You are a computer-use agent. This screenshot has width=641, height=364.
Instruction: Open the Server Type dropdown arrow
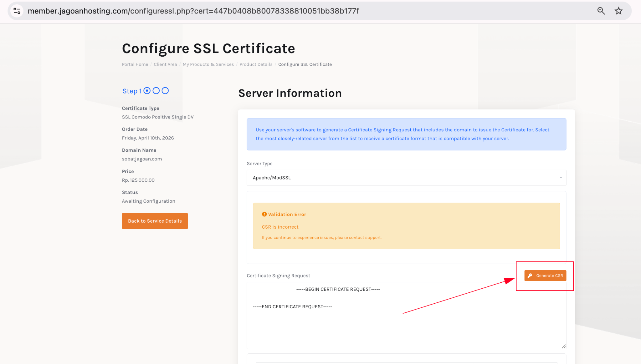pyautogui.click(x=561, y=178)
